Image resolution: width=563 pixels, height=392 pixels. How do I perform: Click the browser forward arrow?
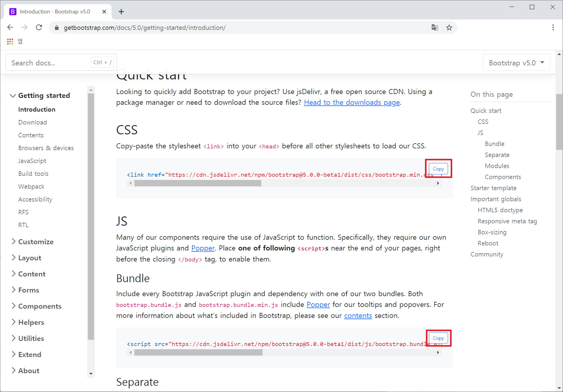tap(24, 27)
